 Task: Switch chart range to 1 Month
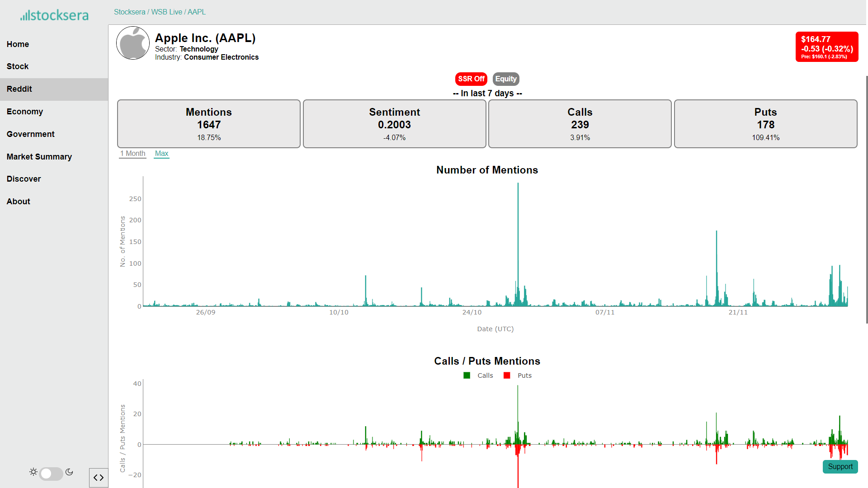(x=132, y=154)
